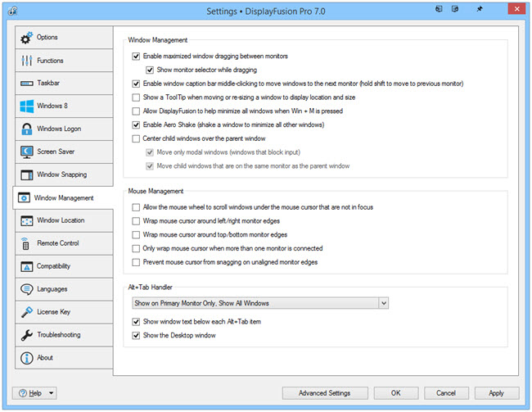Uncheck Enable Aero Shake option
Screen dimensions: 532x412
pos(136,125)
